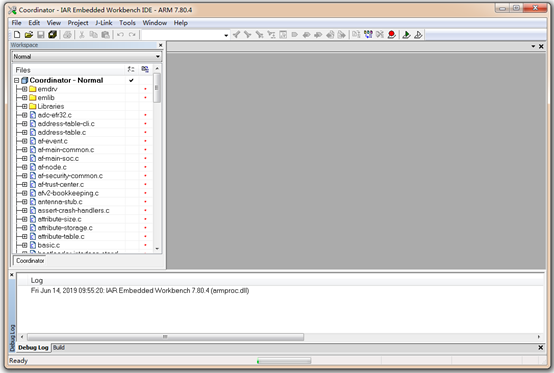
Task: Expand the emdrv folder
Action: [x=24, y=89]
